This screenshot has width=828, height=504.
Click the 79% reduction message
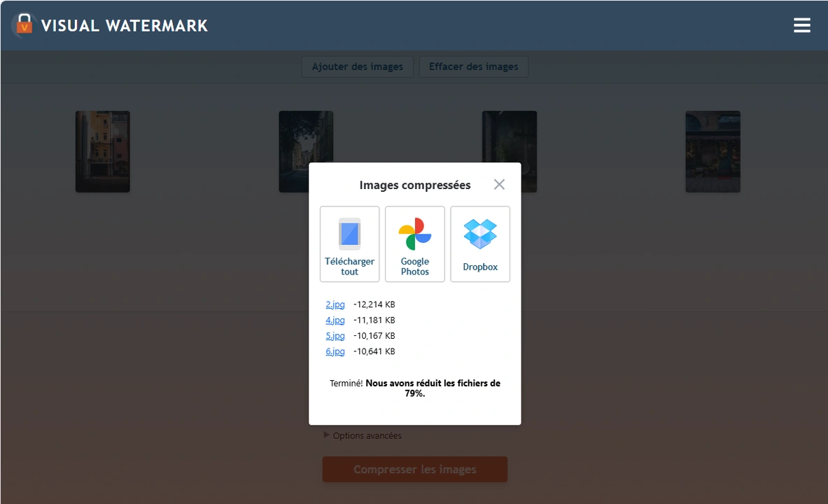click(x=415, y=388)
